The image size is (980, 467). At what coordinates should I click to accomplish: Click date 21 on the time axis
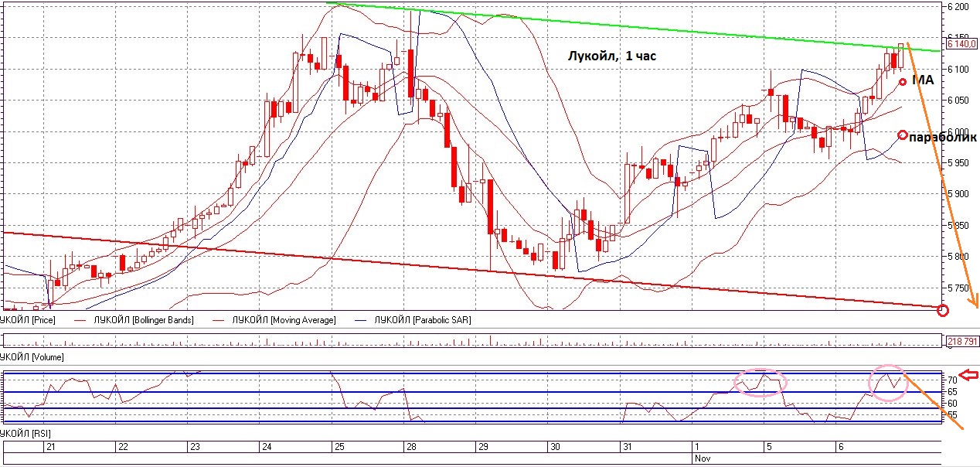50,447
